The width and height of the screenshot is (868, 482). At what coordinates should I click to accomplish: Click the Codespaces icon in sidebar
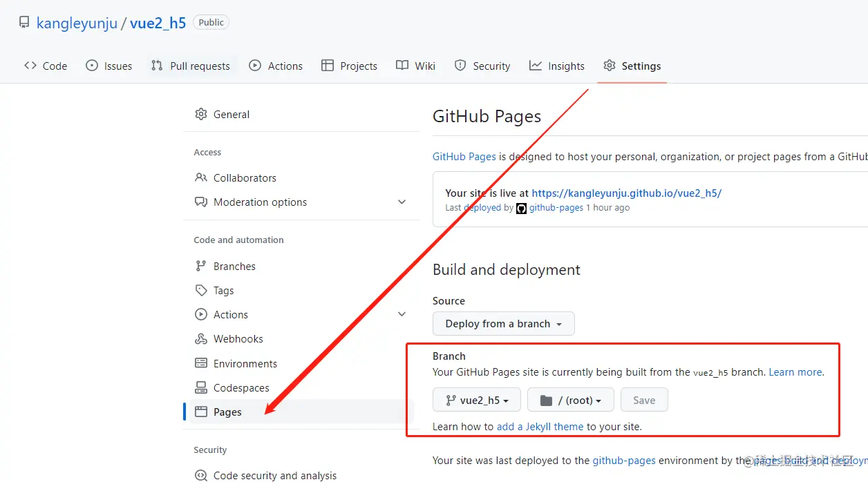tap(201, 387)
